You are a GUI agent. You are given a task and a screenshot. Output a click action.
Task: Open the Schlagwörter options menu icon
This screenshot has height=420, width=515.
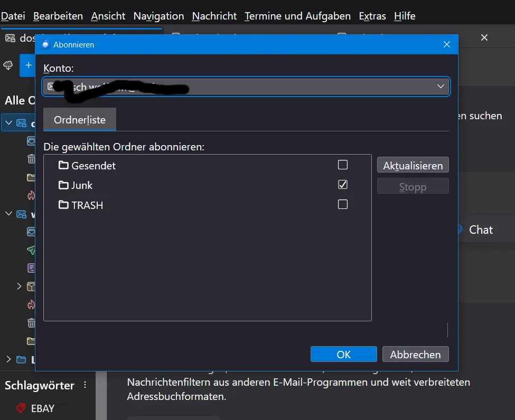coord(85,385)
